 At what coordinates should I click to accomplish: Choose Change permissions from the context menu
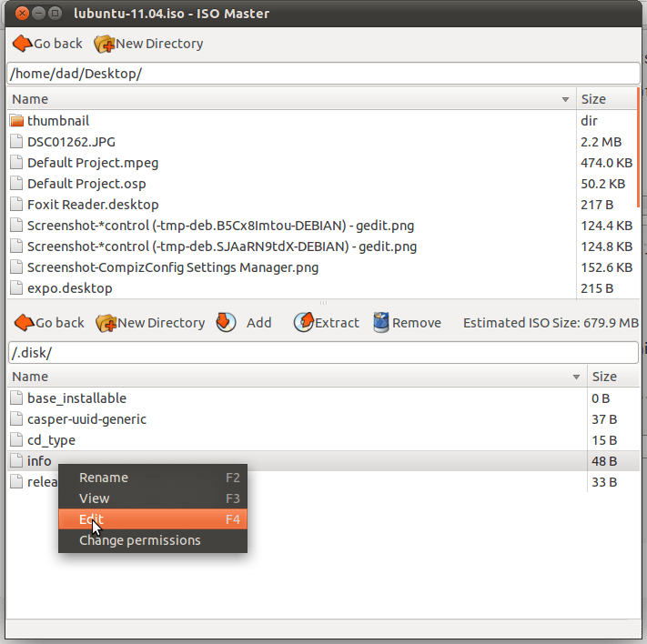(x=153, y=540)
